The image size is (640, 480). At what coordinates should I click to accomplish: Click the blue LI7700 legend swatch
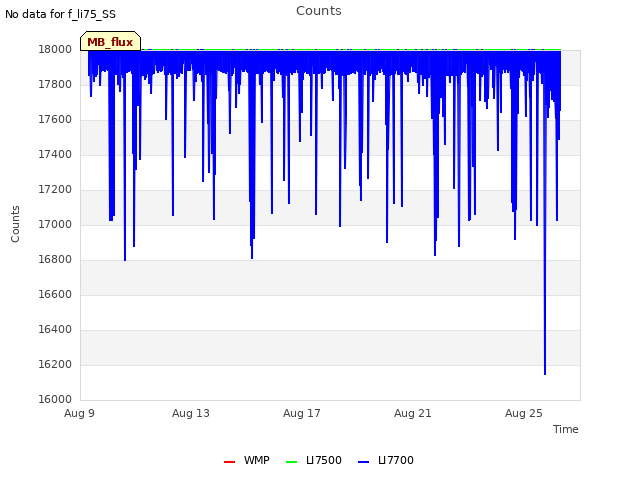click(363, 462)
